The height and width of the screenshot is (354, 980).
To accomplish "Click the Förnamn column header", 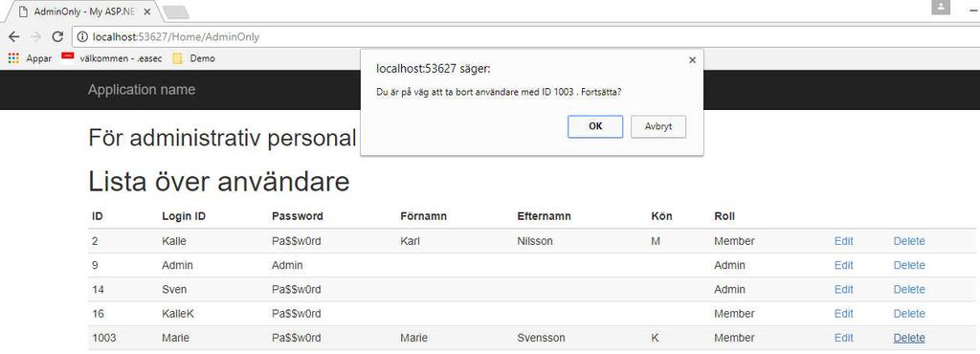I will (423, 216).
